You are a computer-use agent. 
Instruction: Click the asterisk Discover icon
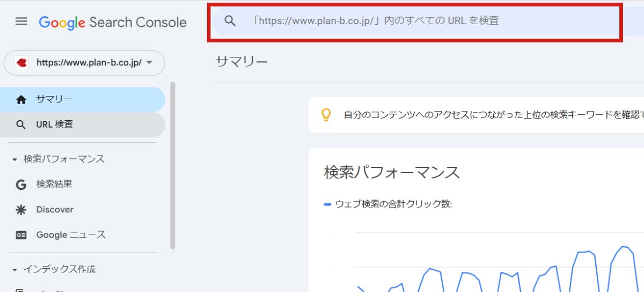[21, 210]
